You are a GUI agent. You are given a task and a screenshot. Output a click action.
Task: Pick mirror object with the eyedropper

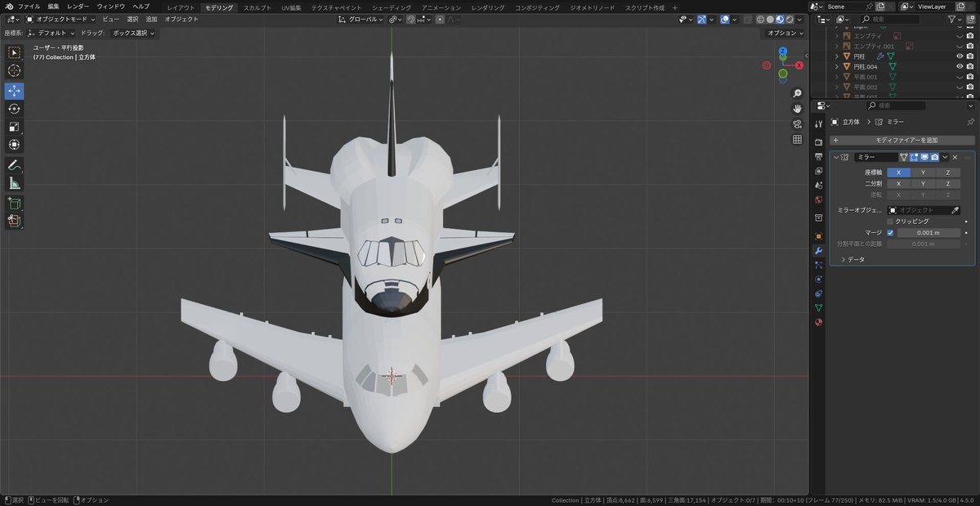click(955, 211)
